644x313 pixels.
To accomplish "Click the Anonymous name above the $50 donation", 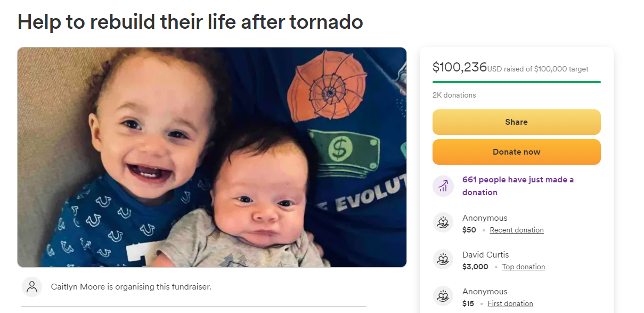I will point(485,218).
